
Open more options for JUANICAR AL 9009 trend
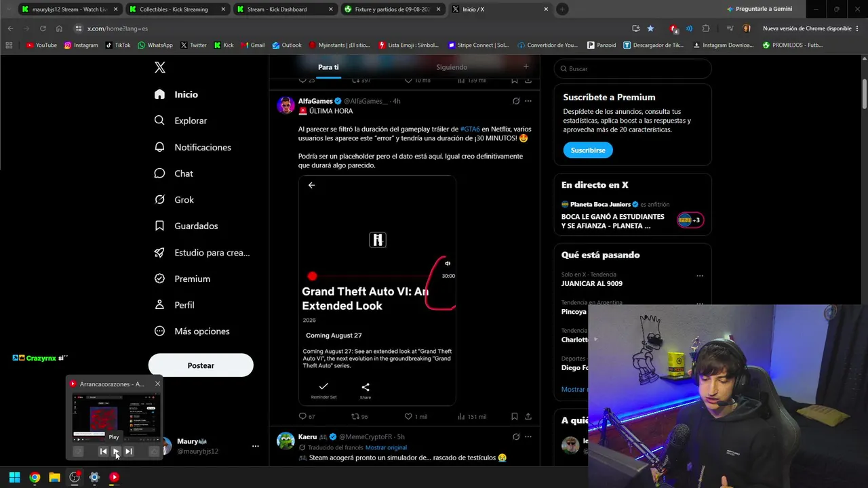[x=700, y=276]
